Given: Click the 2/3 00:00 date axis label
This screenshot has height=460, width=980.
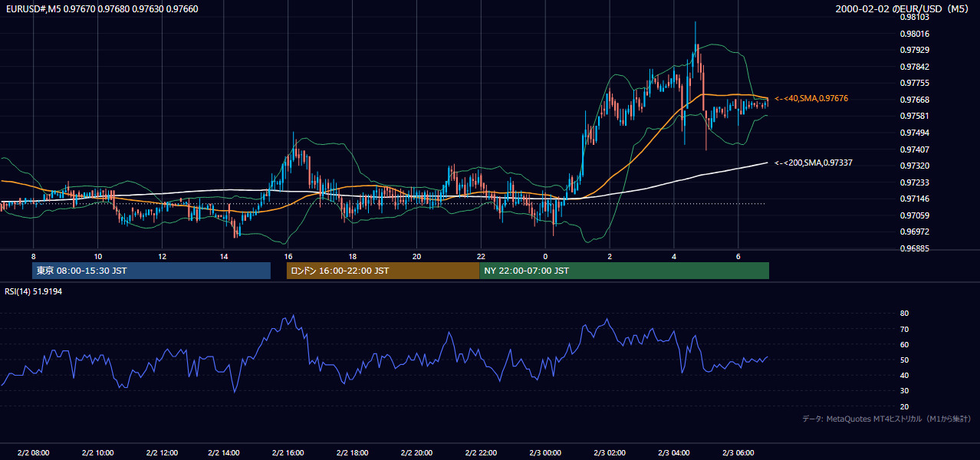Looking at the screenshot, I should (x=546, y=452).
